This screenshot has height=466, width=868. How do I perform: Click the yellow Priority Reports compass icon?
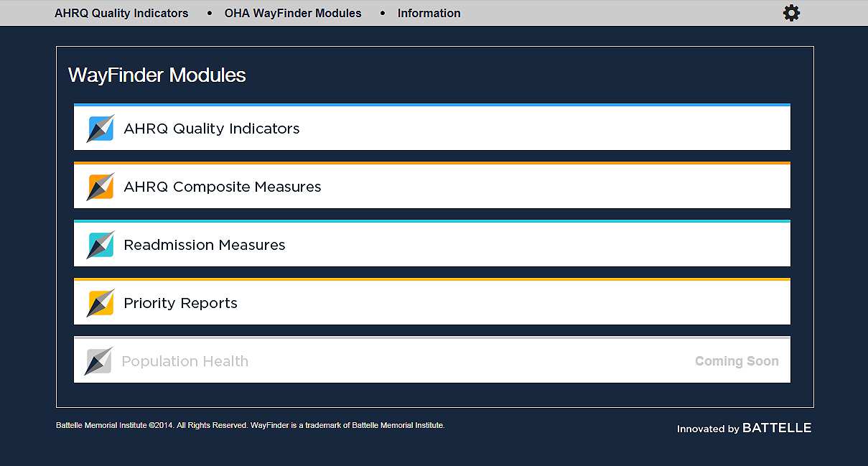pyautogui.click(x=101, y=303)
